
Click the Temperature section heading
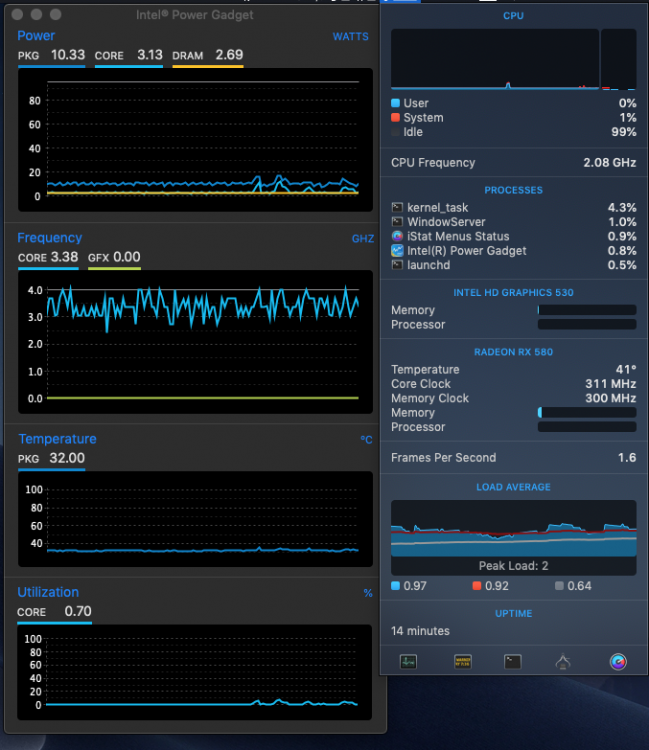[x=57, y=439]
